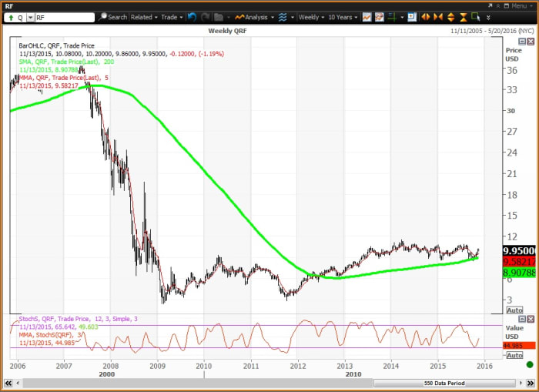Click the red 9.58217 MMA value tag
Screen dimensions: 539x392
click(x=519, y=262)
